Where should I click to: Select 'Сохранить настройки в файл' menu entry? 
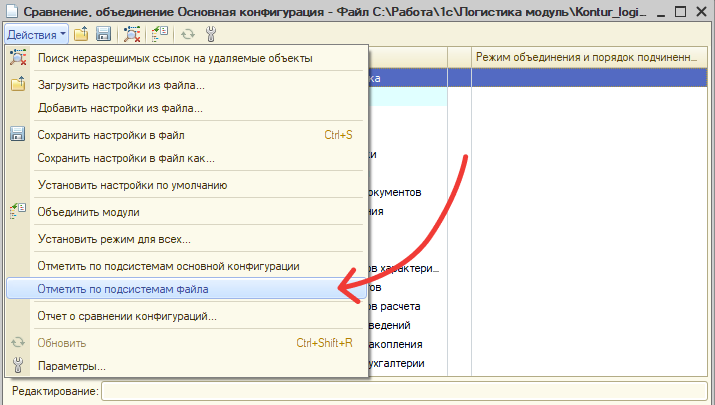[x=110, y=135]
